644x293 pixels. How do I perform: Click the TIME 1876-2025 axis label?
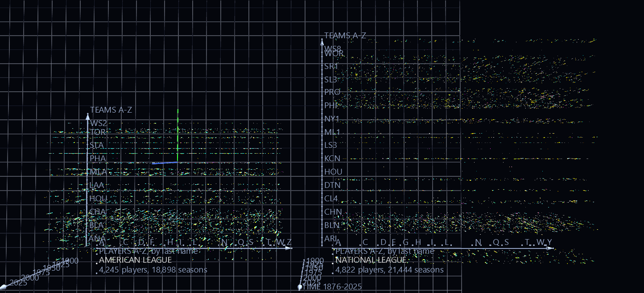click(x=332, y=287)
